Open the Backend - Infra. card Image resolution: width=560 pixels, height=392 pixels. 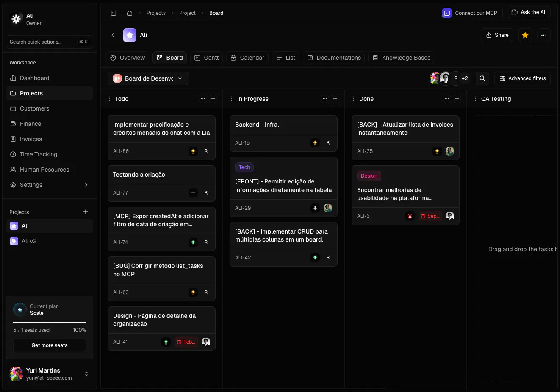point(283,133)
